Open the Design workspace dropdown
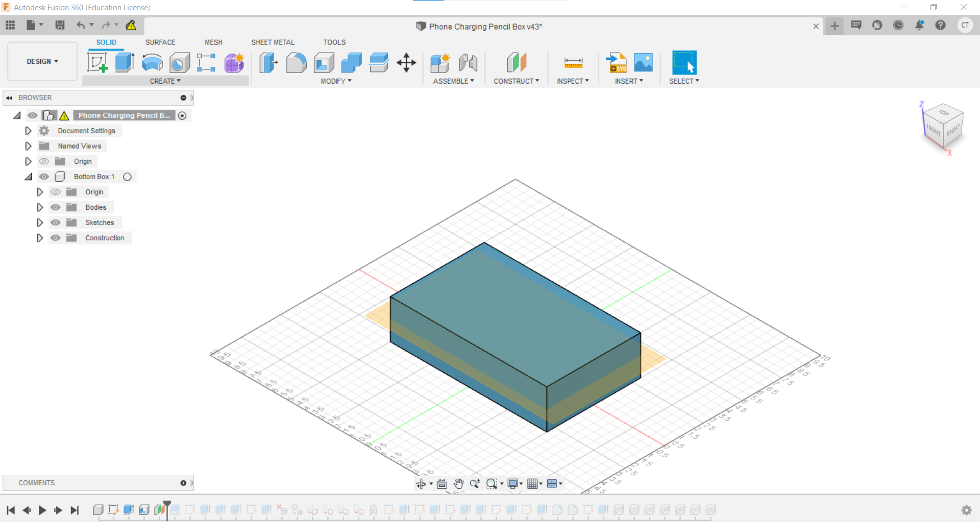The width and height of the screenshot is (980, 522). coord(42,61)
